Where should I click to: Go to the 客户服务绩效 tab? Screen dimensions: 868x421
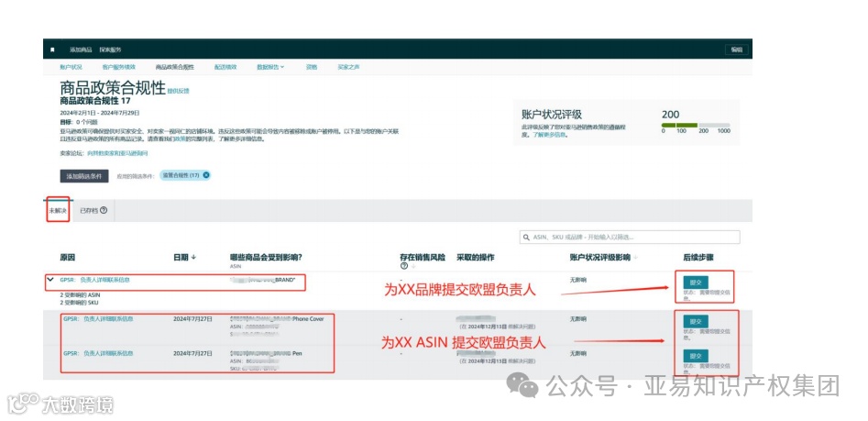(x=118, y=67)
